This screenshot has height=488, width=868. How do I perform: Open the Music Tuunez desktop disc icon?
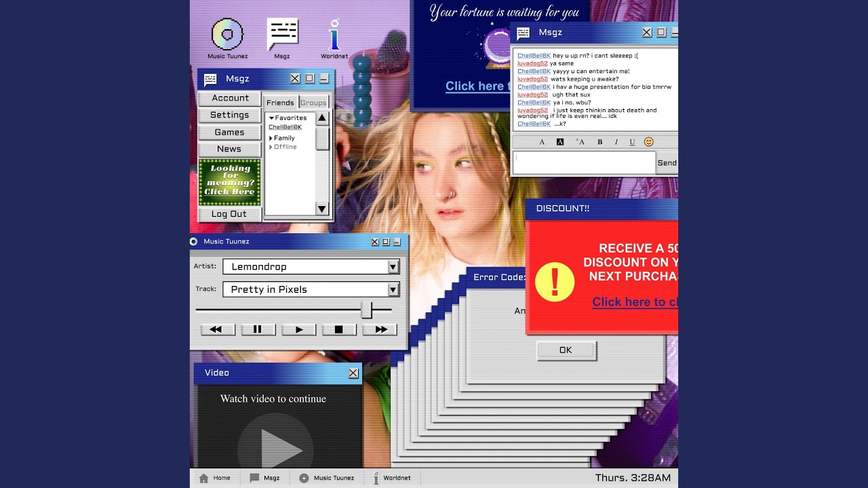(x=227, y=34)
